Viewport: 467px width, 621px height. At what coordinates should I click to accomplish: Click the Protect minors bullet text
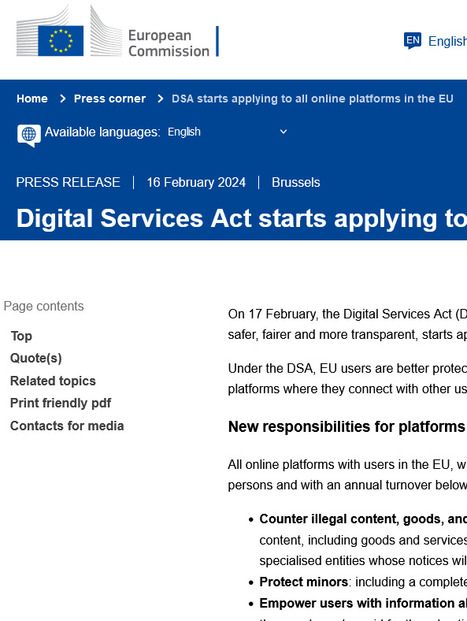tap(304, 582)
